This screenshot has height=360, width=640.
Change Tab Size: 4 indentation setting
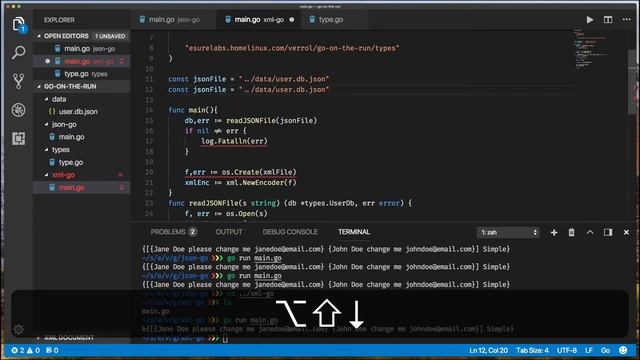(x=532, y=350)
